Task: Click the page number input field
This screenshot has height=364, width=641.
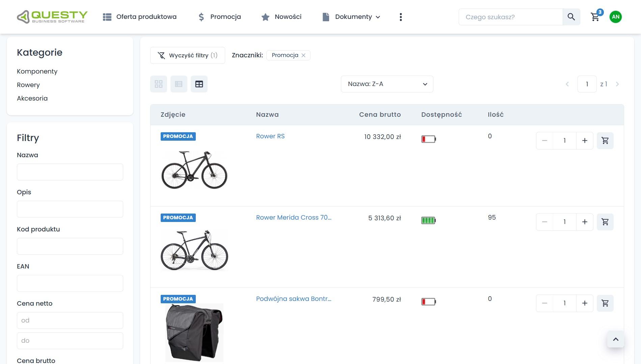Action: point(587,84)
